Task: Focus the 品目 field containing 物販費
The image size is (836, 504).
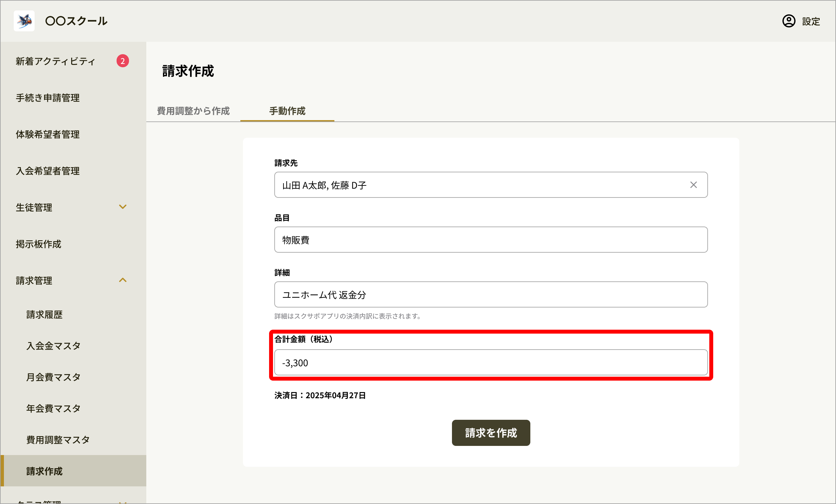Action: (490, 240)
